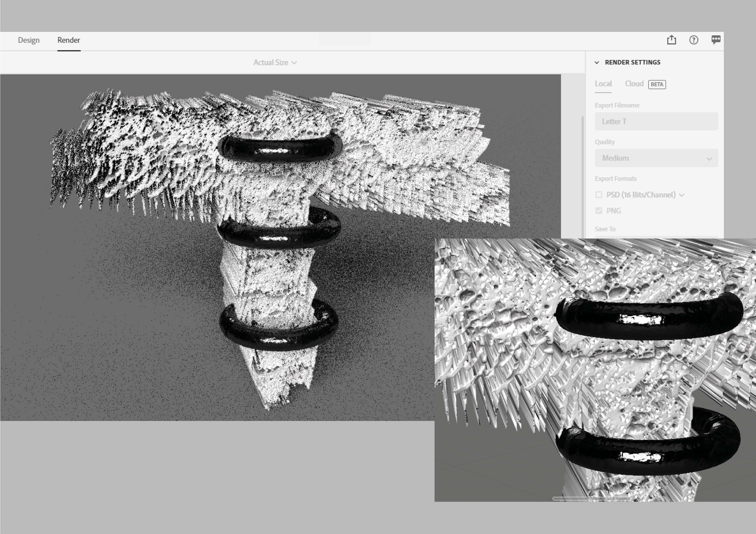Toggle the PNG export checkbox

click(599, 211)
